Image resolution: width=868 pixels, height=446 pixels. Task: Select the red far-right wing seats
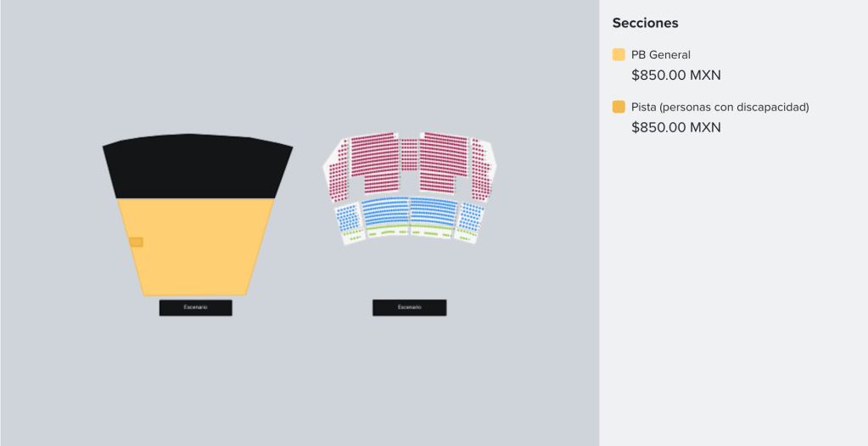pyautogui.click(x=481, y=170)
